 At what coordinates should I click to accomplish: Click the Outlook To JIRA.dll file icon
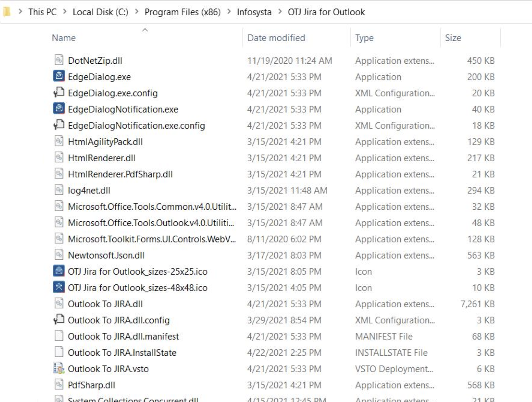tap(59, 303)
